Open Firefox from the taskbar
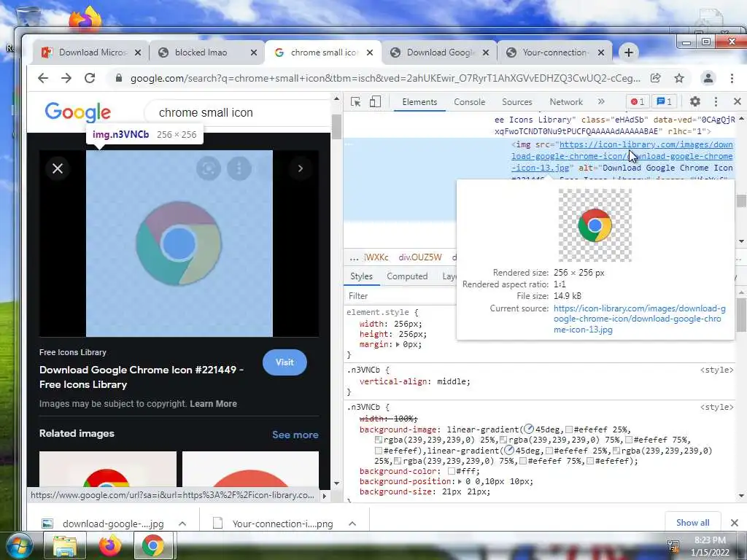Viewport: 747px width, 560px height. [109, 545]
